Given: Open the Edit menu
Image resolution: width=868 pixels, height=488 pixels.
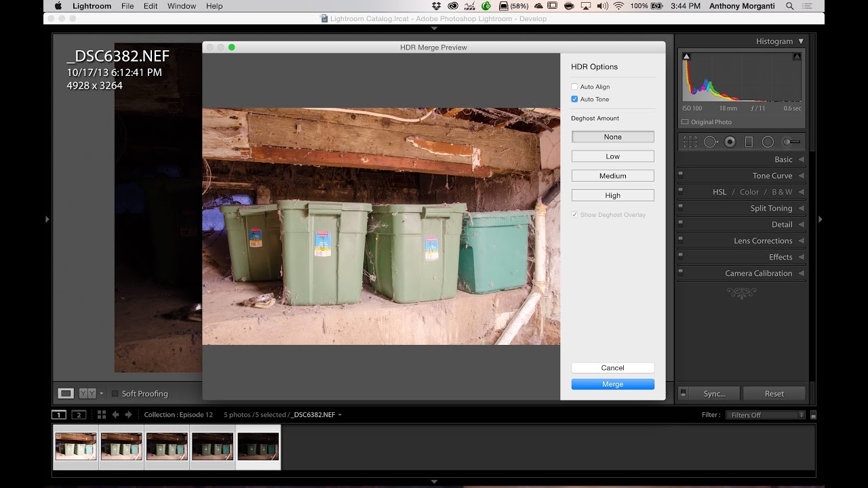Looking at the screenshot, I should 151,6.
